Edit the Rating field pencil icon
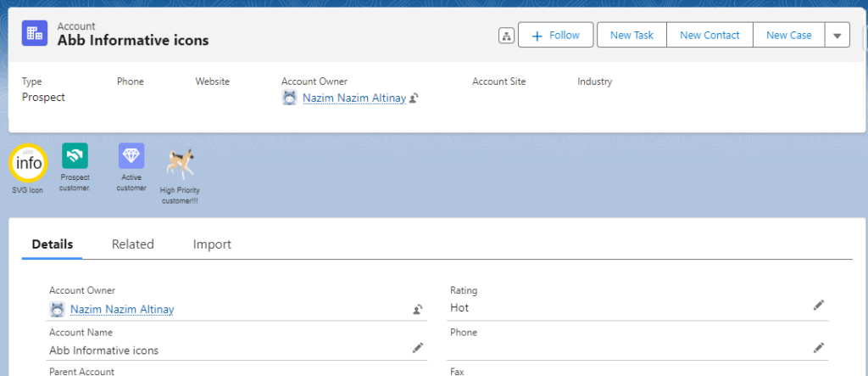This screenshot has width=868, height=376. 818,306
